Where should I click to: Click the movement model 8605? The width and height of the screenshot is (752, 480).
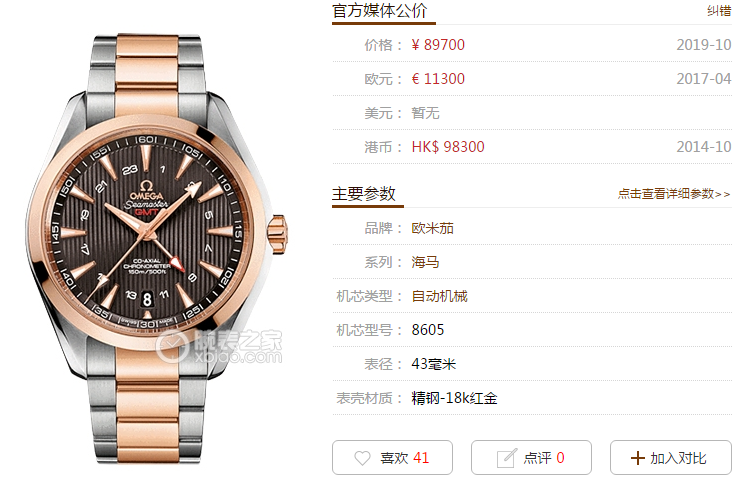click(428, 330)
